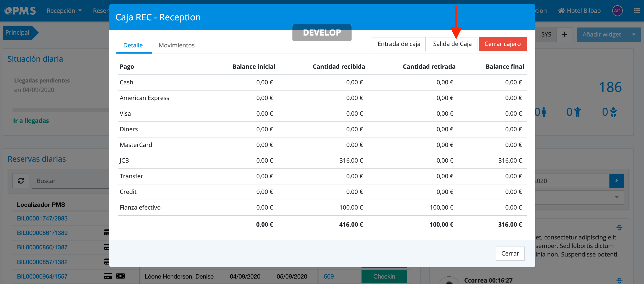
Task: Click the refresh icon beside Buscar
Action: point(21,181)
